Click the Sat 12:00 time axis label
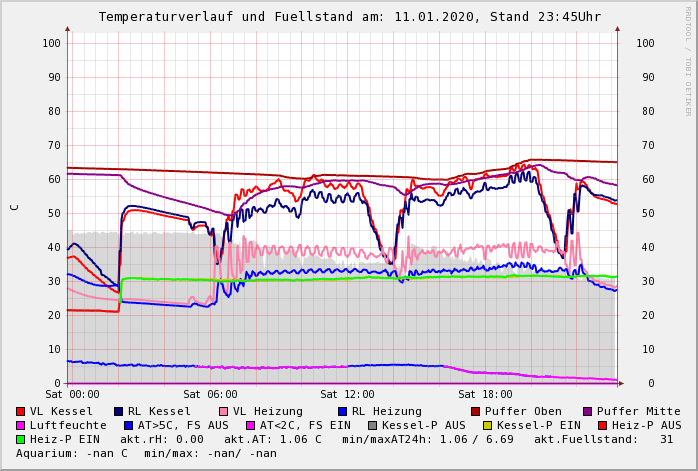698x471 pixels. point(347,395)
